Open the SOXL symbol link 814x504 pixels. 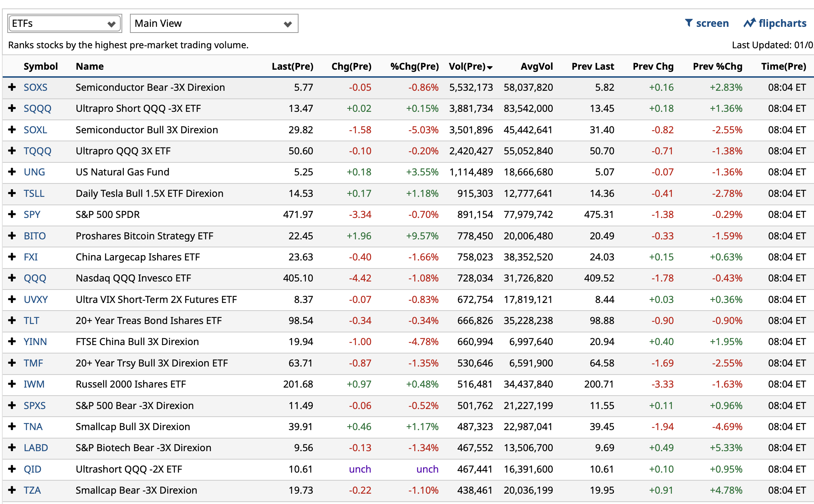(x=35, y=130)
